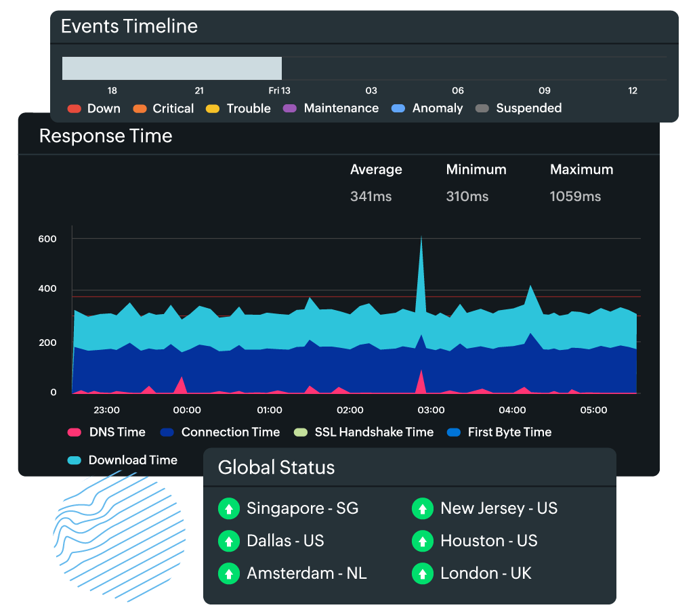Select the red Down legend indicator
The image size is (695, 616).
74,108
